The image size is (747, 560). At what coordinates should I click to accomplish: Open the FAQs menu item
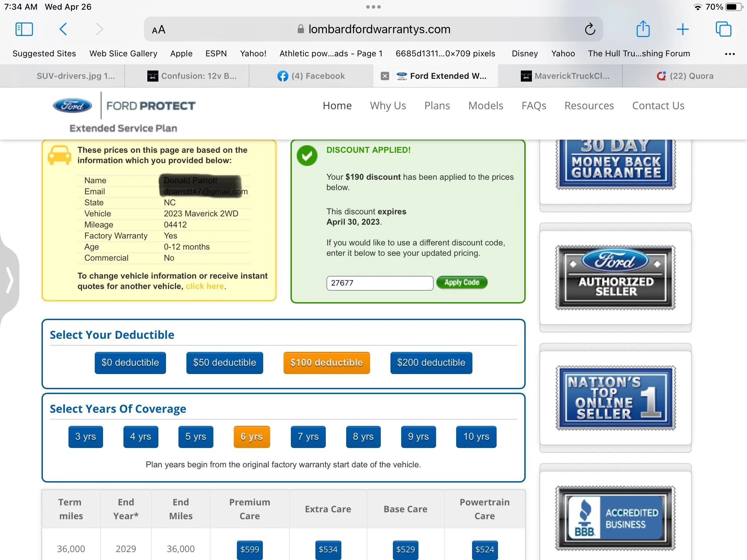534,106
